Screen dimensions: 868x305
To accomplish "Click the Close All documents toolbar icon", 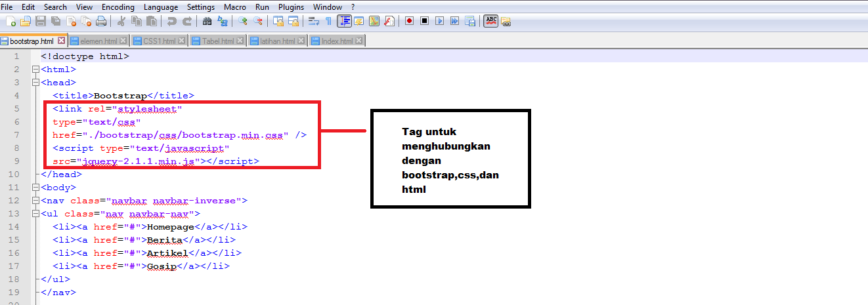I will tap(86, 21).
